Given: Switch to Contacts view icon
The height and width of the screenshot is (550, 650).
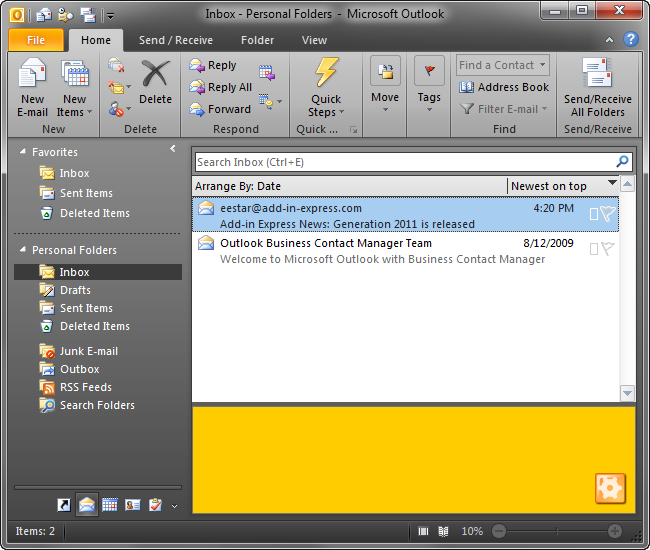Looking at the screenshot, I should click(x=133, y=505).
